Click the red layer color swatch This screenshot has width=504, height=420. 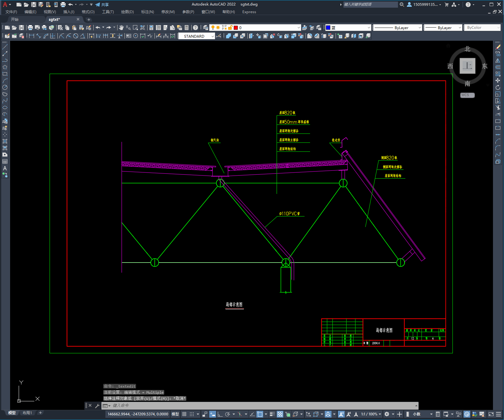click(x=236, y=28)
